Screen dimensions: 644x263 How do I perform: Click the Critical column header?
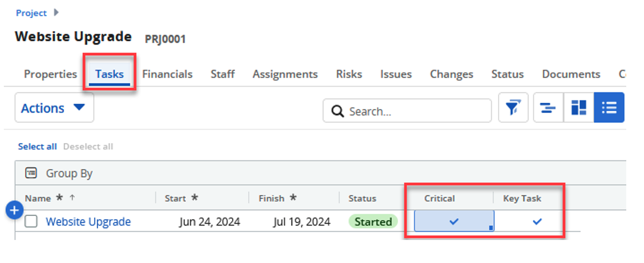[x=439, y=198]
